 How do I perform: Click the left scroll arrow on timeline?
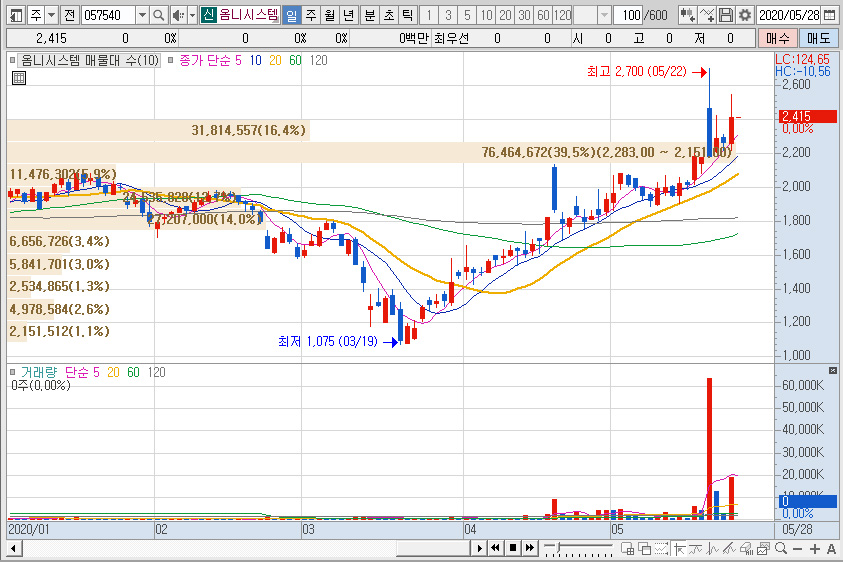pos(15,549)
